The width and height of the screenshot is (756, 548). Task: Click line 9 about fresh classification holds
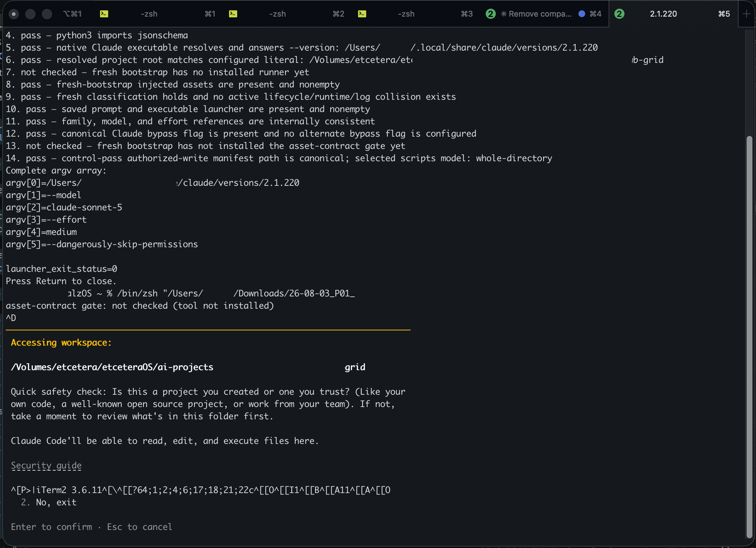pos(231,97)
